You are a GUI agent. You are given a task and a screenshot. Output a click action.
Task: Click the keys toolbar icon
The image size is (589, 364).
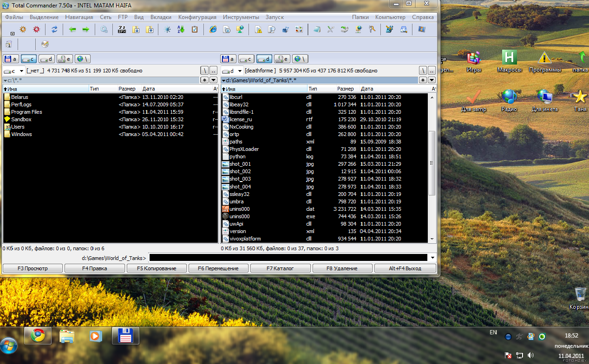[372, 29]
